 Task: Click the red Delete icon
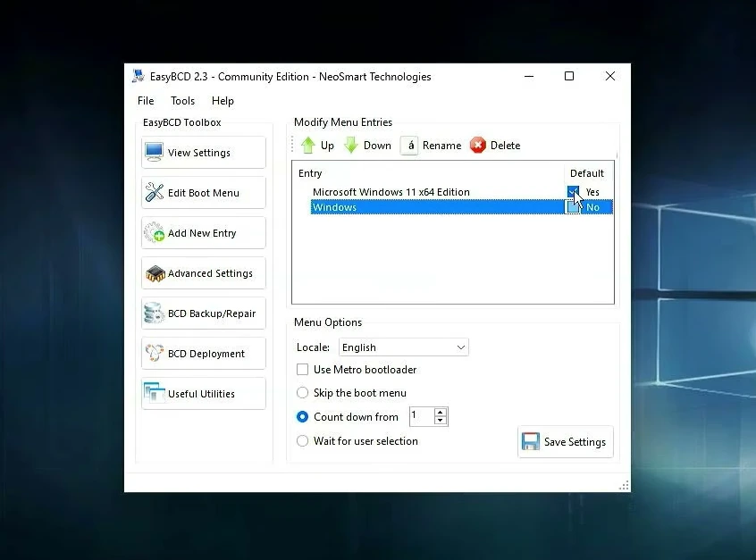pyautogui.click(x=478, y=145)
